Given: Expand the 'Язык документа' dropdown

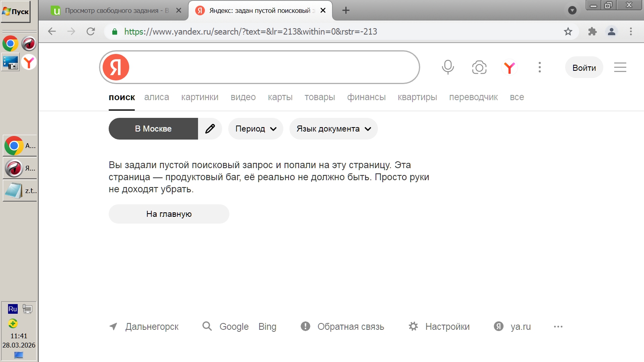Looking at the screenshot, I should tap(333, 129).
